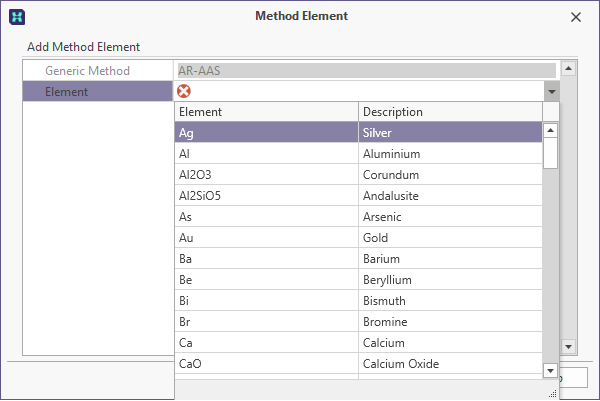
Task: Select the Ag Silver row
Action: pos(359,132)
